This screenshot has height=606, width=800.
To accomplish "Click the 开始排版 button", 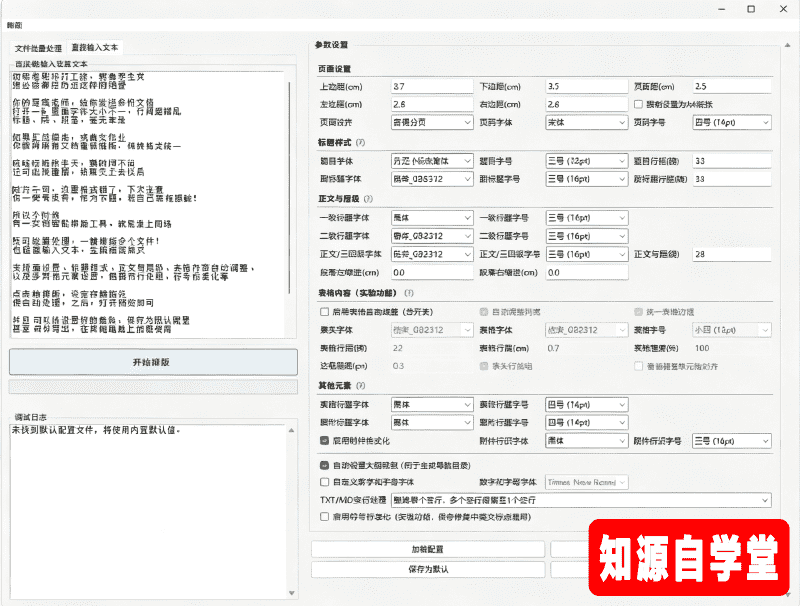I will (x=153, y=362).
